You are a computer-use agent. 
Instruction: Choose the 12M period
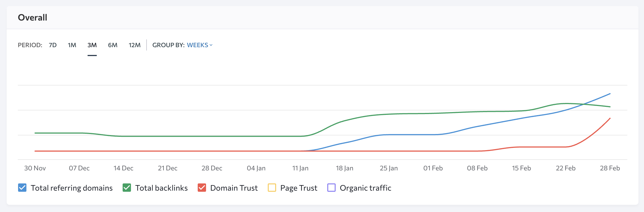pyautogui.click(x=135, y=45)
